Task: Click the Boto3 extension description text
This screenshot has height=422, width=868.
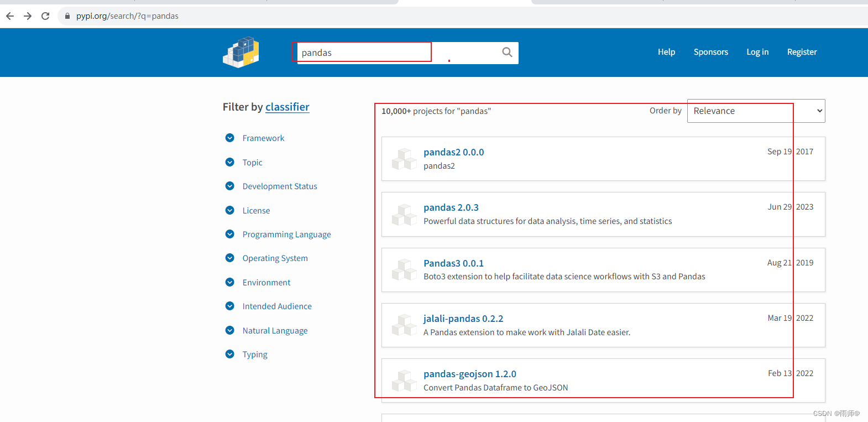Action: click(564, 277)
